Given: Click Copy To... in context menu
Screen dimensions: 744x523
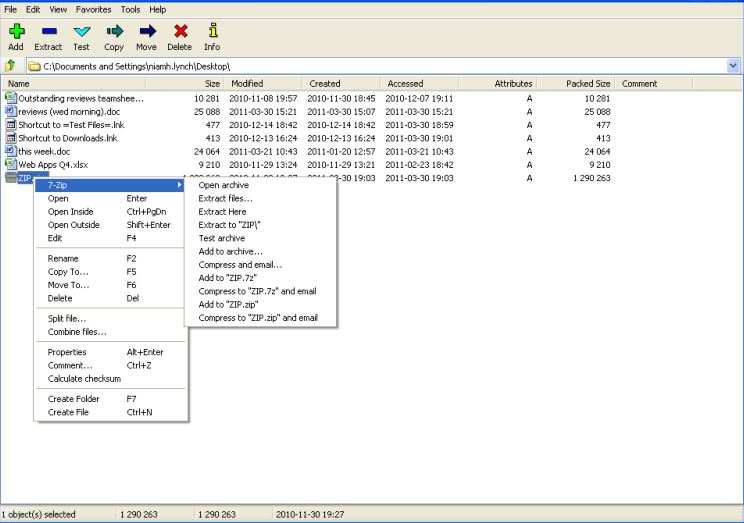Looking at the screenshot, I should (x=110, y=272).
